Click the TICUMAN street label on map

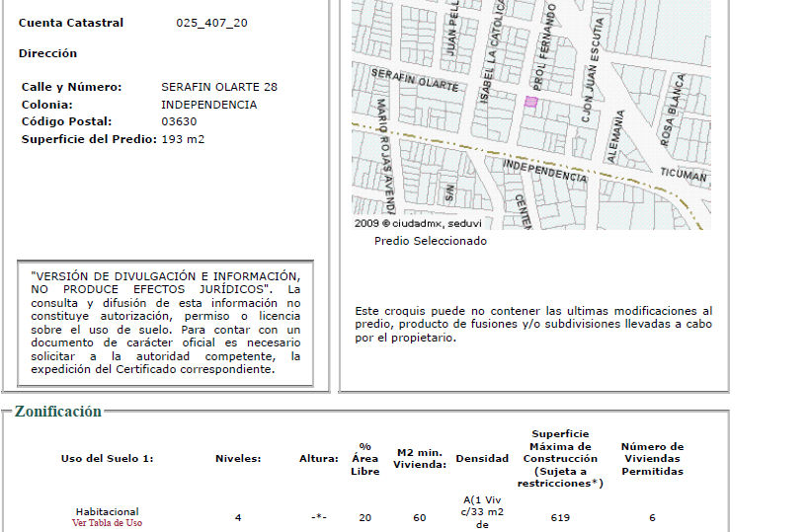coord(684,175)
